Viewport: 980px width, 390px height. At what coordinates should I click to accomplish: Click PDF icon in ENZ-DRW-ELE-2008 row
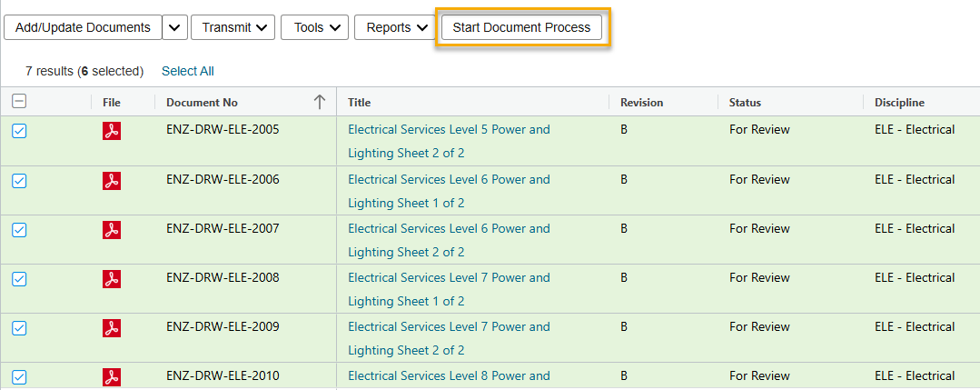(x=112, y=279)
